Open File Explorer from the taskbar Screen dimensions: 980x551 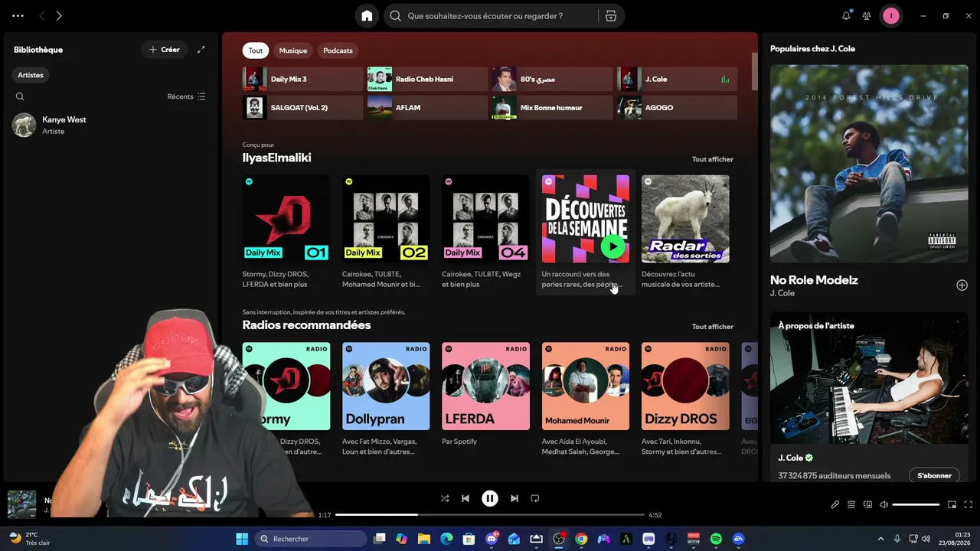424,539
